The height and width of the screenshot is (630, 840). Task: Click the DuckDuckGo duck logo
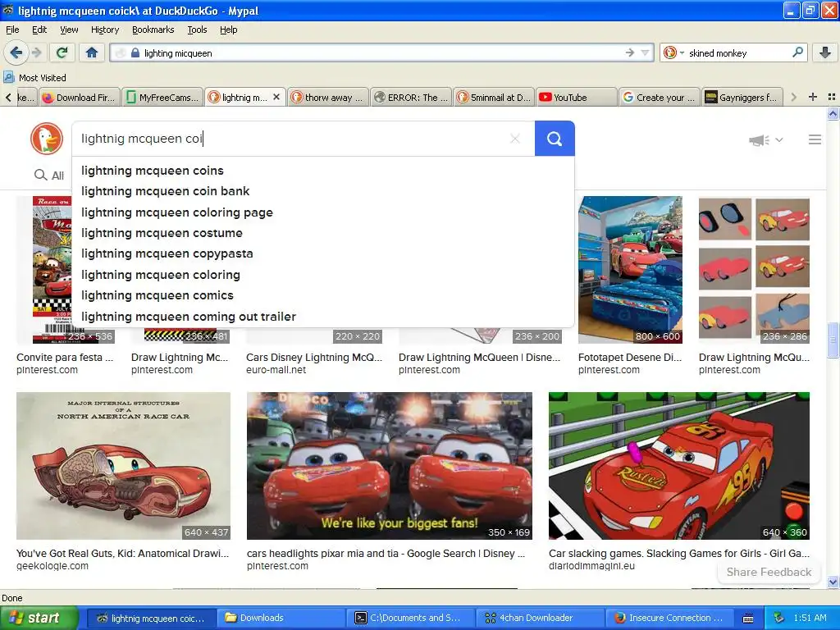(47, 139)
